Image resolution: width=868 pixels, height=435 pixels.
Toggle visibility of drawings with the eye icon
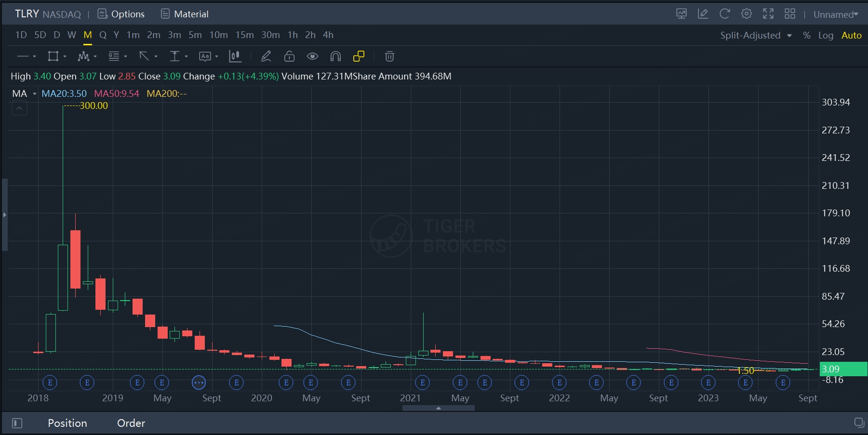pos(312,56)
